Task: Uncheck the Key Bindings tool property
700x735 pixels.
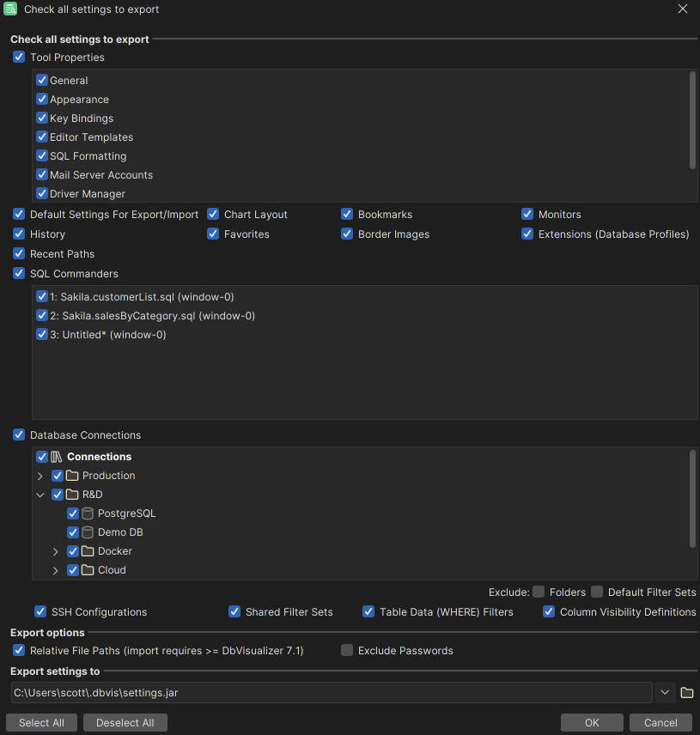Action: (x=42, y=118)
